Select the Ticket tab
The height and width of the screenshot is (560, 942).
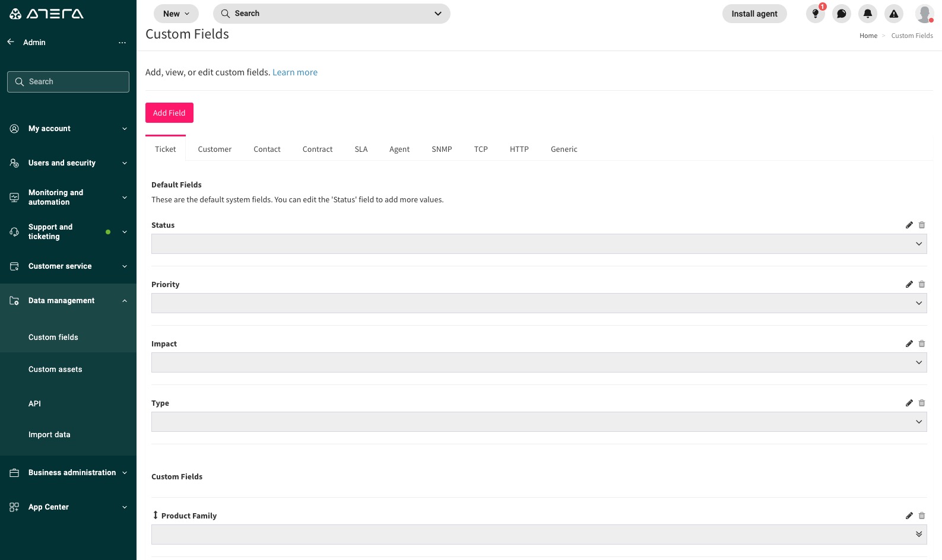[166, 149]
